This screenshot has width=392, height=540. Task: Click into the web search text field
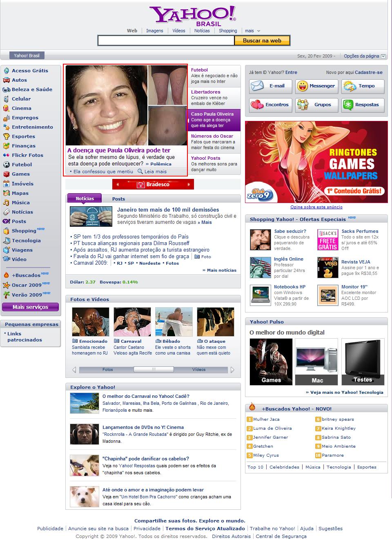coord(166,40)
